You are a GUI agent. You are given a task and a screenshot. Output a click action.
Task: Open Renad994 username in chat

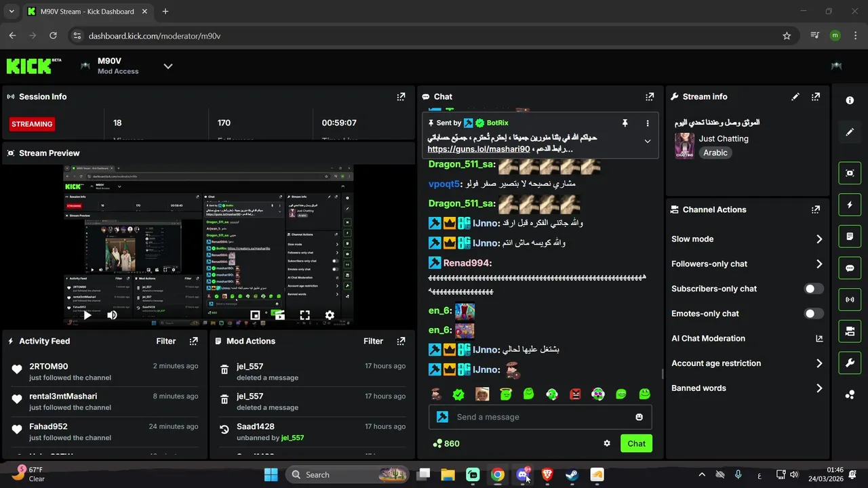[467, 263]
